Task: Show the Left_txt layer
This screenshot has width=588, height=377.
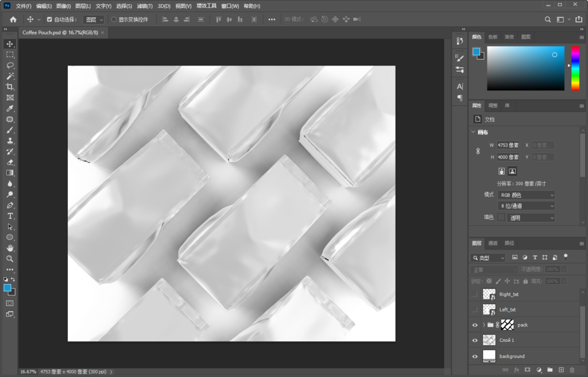Action: click(475, 309)
